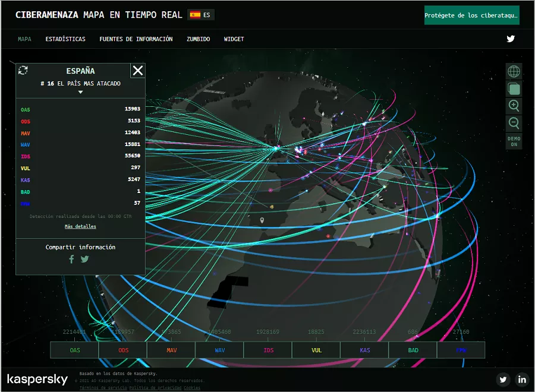Toggle the VUL threat filter

[316, 350]
